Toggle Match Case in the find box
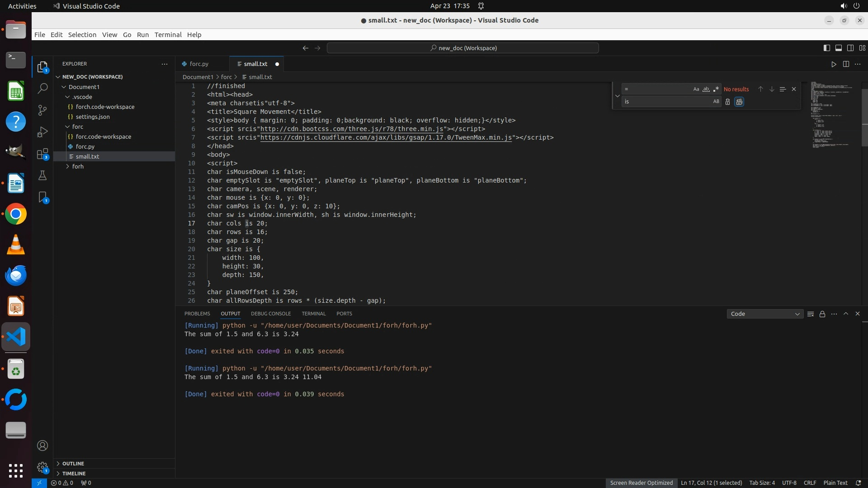This screenshot has height=488, width=868. tap(696, 89)
